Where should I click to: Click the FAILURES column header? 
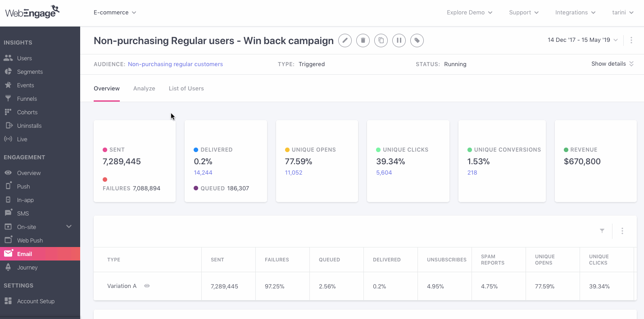[x=277, y=260]
